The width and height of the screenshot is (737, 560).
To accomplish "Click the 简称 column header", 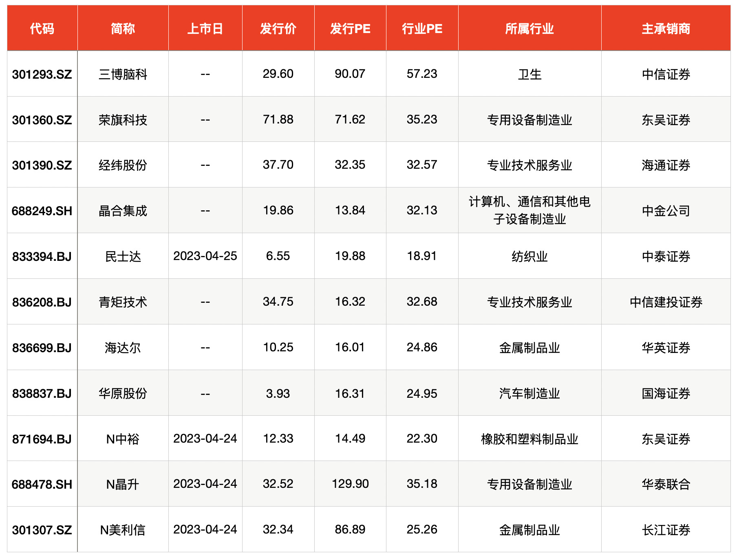I will tap(123, 29).
